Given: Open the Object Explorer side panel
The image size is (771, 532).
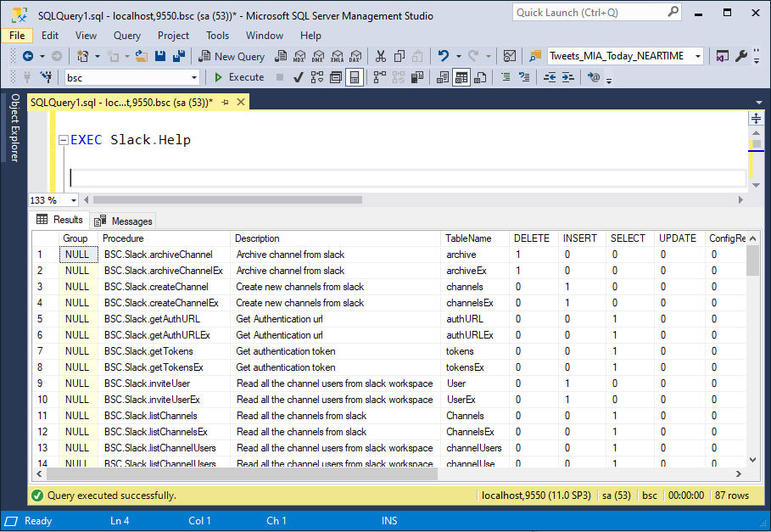Looking at the screenshot, I should (x=14, y=128).
